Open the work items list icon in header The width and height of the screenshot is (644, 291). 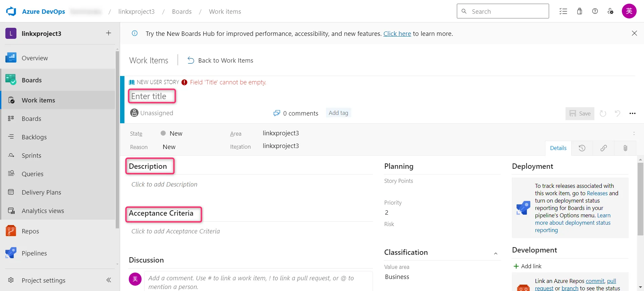click(563, 11)
